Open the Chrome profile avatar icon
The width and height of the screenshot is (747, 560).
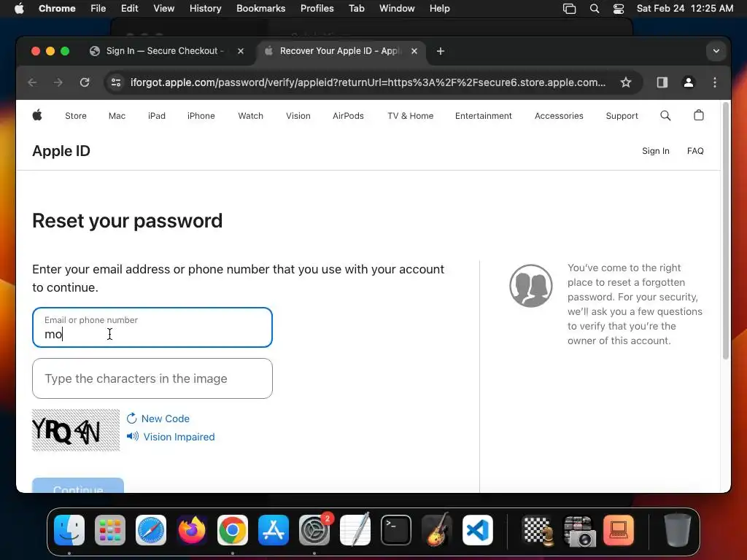coord(689,82)
